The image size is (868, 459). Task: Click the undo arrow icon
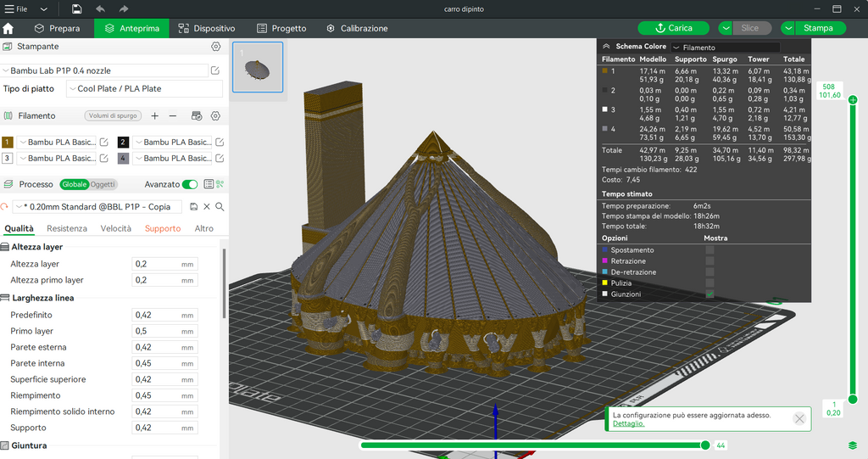(100, 8)
